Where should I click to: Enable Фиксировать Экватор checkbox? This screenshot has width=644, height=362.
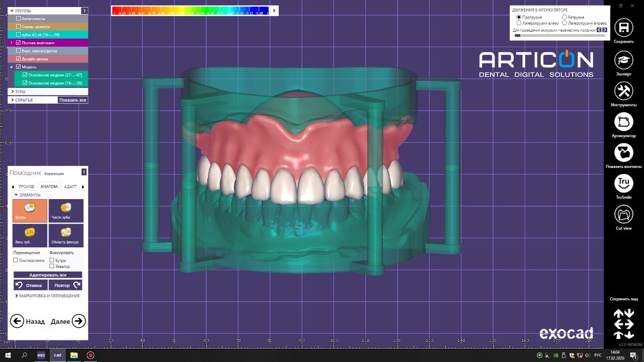pos(52,266)
